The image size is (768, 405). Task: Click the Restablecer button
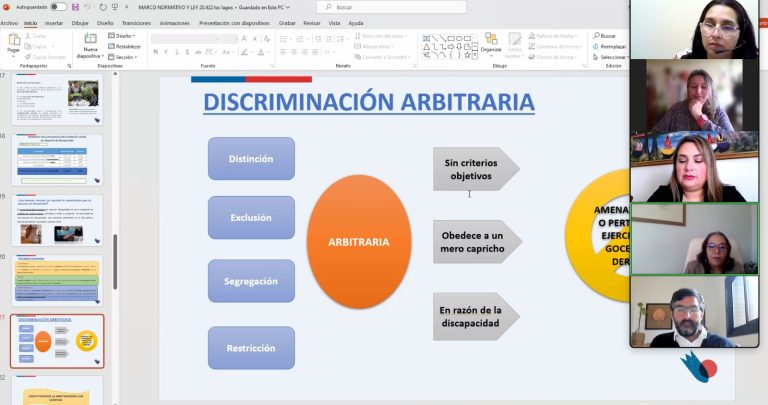click(124, 47)
